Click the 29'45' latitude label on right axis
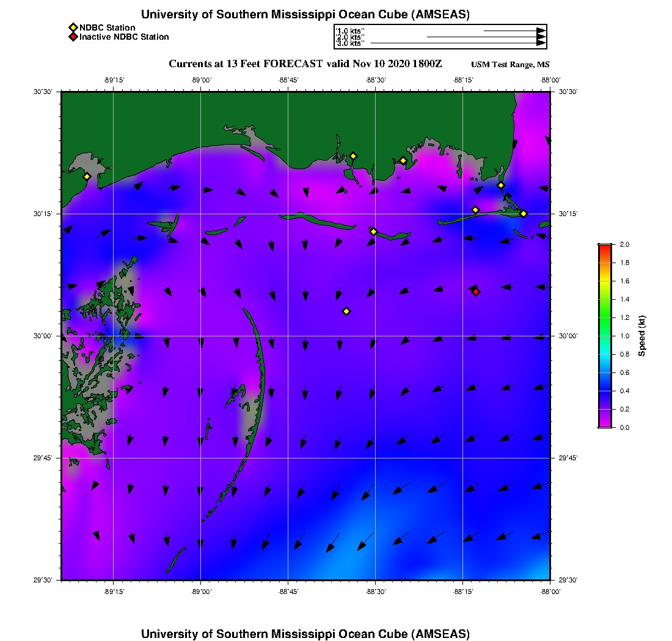The height and width of the screenshot is (641, 672). coord(568,458)
